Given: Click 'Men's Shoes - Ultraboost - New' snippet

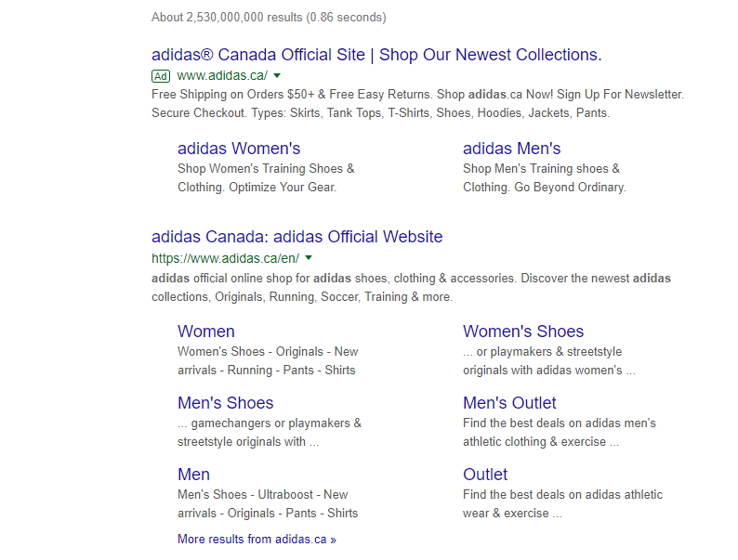Looking at the screenshot, I should coord(263,495).
